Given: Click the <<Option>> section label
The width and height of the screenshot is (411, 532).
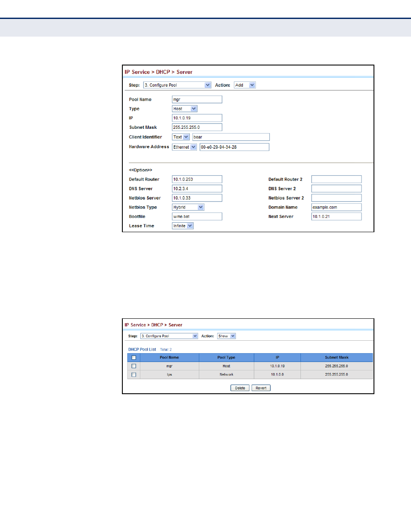Looking at the screenshot, I should tap(140, 170).
